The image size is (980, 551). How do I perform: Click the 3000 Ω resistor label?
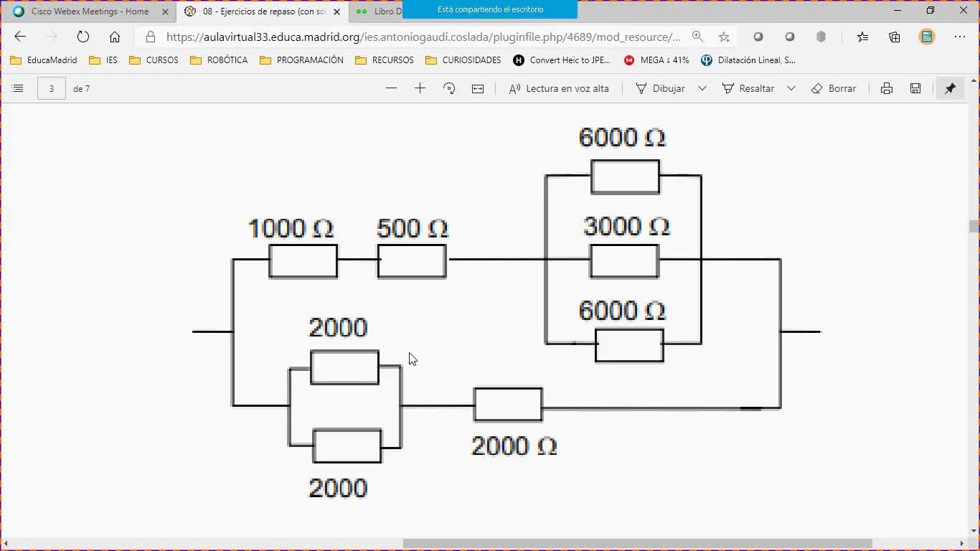(x=626, y=227)
